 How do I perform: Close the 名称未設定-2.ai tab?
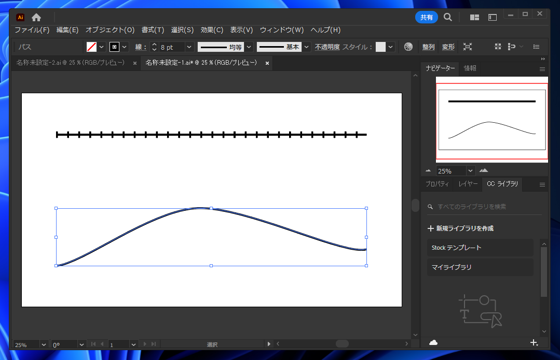135,63
